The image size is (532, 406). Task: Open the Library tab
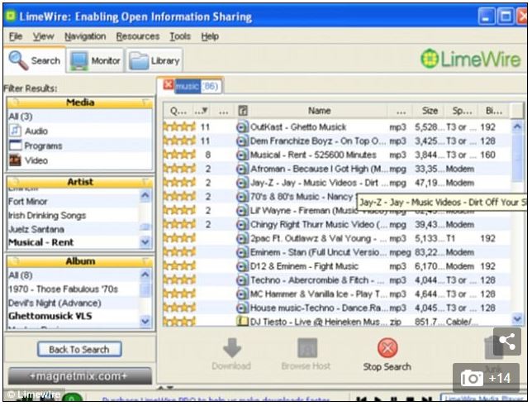(154, 60)
